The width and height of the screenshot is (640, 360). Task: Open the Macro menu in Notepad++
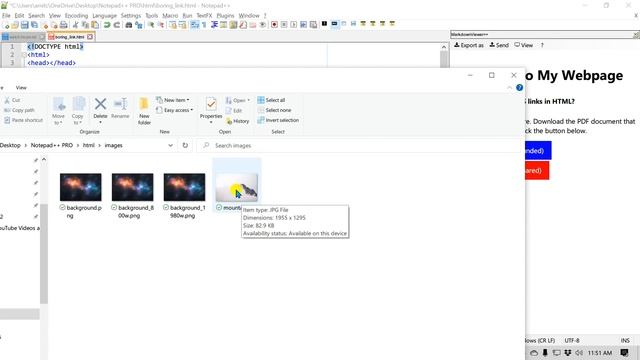[x=170, y=16]
